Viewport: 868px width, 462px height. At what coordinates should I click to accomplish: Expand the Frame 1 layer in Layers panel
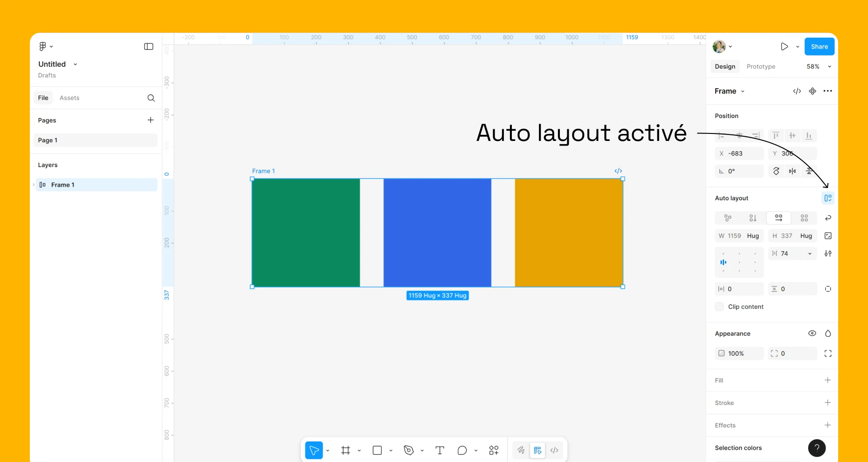(34, 185)
